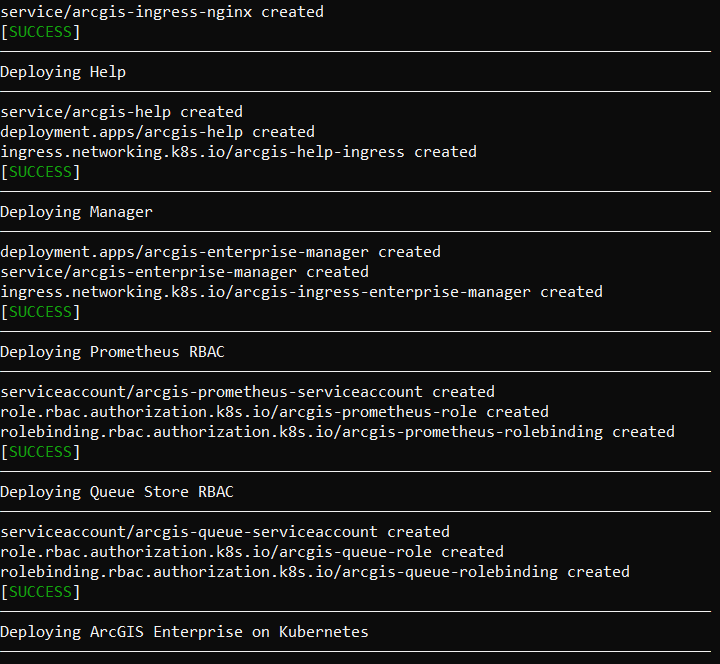720x664 pixels.
Task: Click deployment.apps/arcgis-enterprise-manager created line
Action: (220, 252)
